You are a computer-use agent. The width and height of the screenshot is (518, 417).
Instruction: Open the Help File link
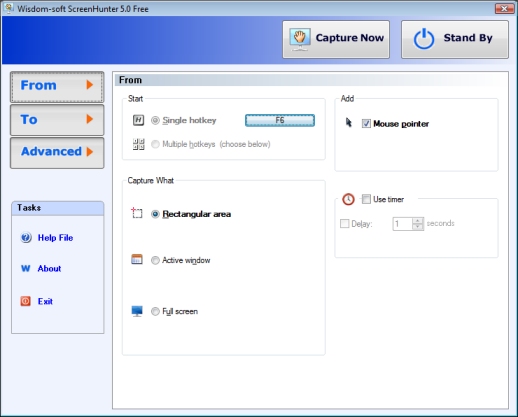pos(55,238)
